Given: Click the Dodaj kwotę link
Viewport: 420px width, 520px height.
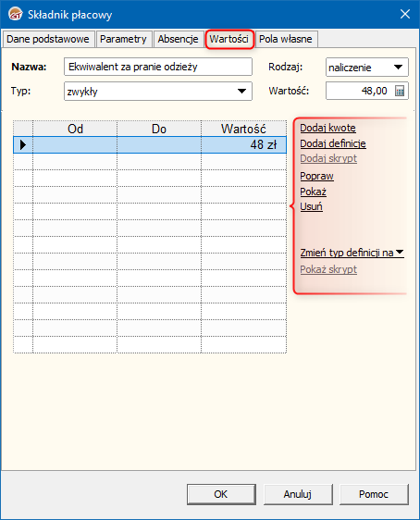Looking at the screenshot, I should click(327, 128).
